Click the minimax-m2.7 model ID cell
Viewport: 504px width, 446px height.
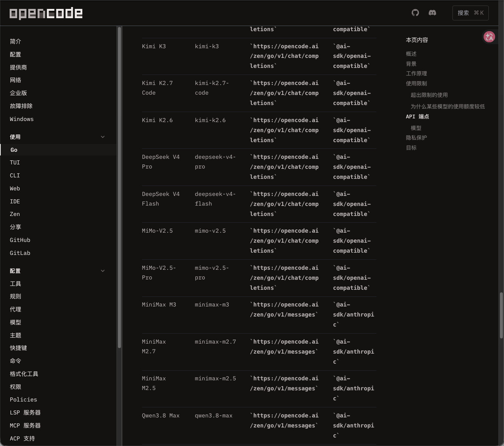point(215,342)
